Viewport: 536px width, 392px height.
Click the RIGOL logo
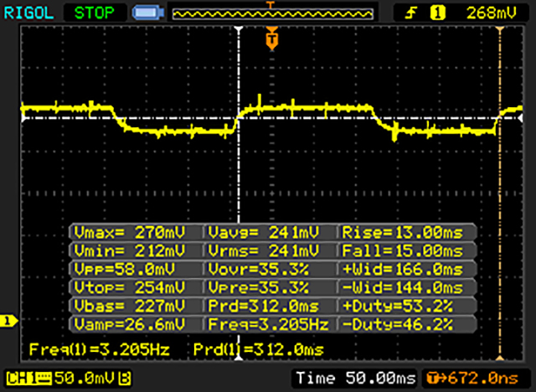click(x=28, y=13)
